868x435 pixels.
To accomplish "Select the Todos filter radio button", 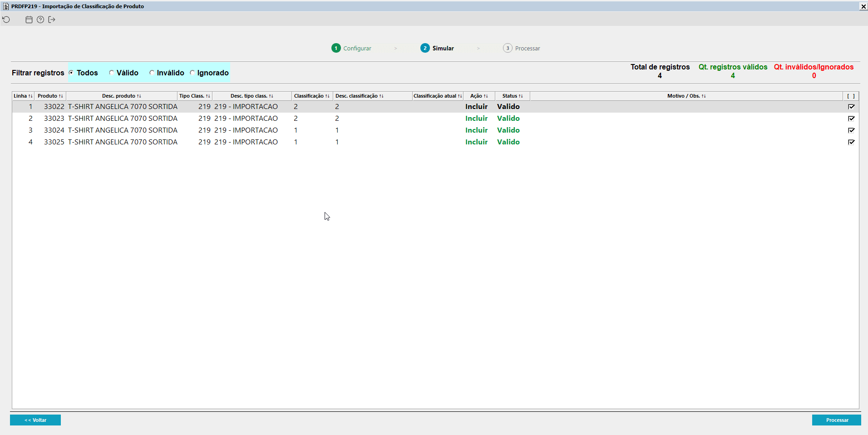I will [71, 73].
